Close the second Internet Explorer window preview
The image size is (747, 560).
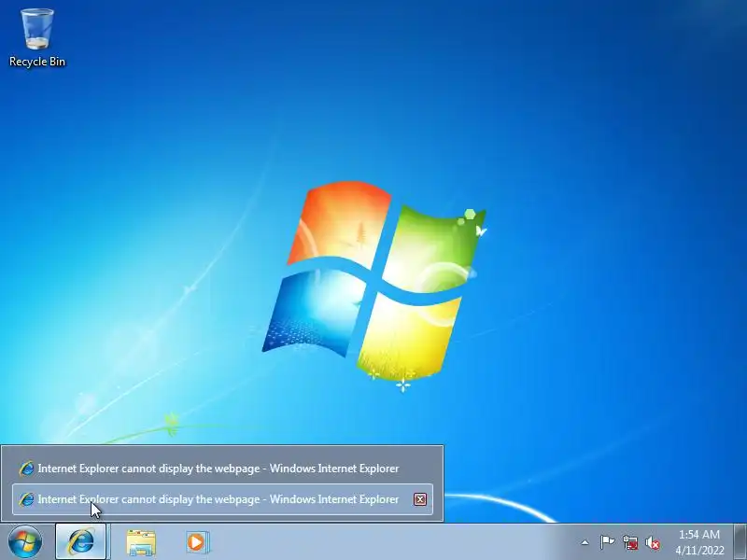click(419, 499)
